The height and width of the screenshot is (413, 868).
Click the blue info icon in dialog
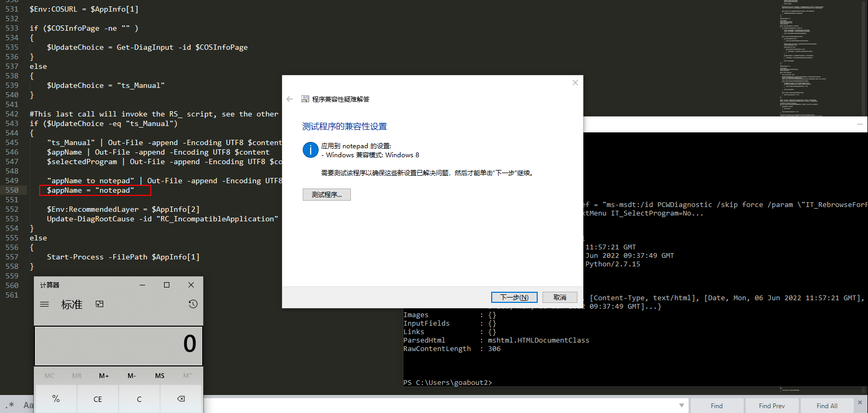tap(310, 150)
